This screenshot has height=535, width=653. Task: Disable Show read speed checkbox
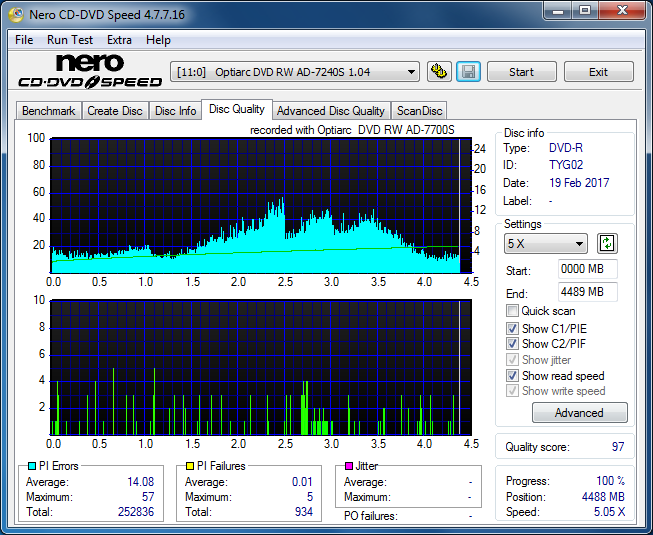[x=512, y=376]
